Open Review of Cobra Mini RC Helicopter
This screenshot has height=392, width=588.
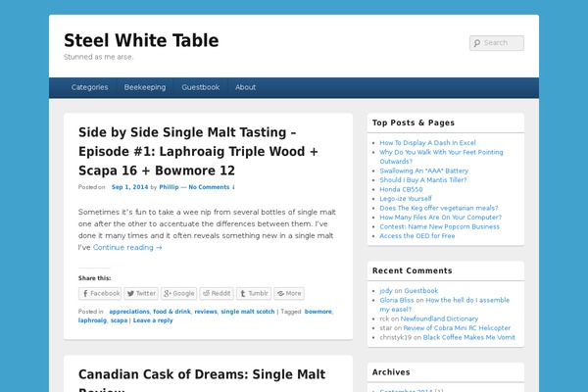[x=457, y=328]
